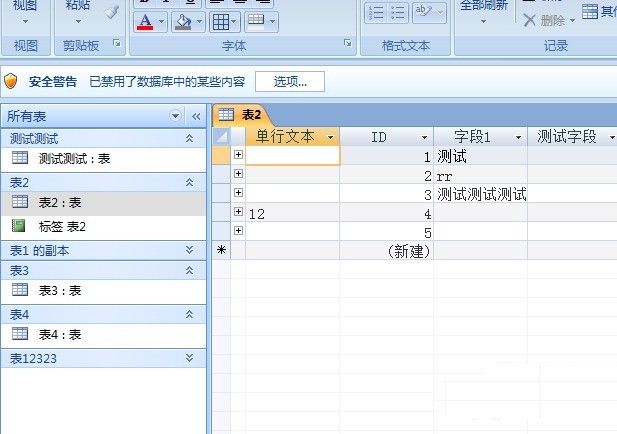Click the fill color paint bucket icon
617x434 pixels.
(184, 21)
